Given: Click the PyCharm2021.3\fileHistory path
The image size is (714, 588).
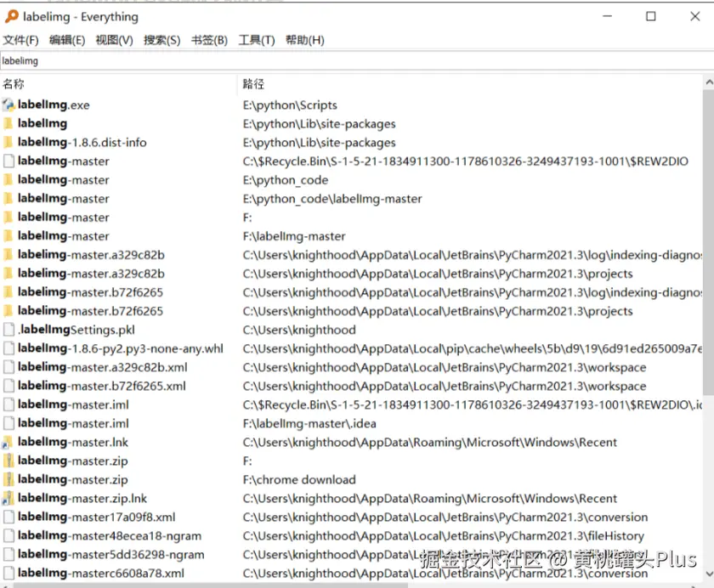Looking at the screenshot, I should (444, 535).
